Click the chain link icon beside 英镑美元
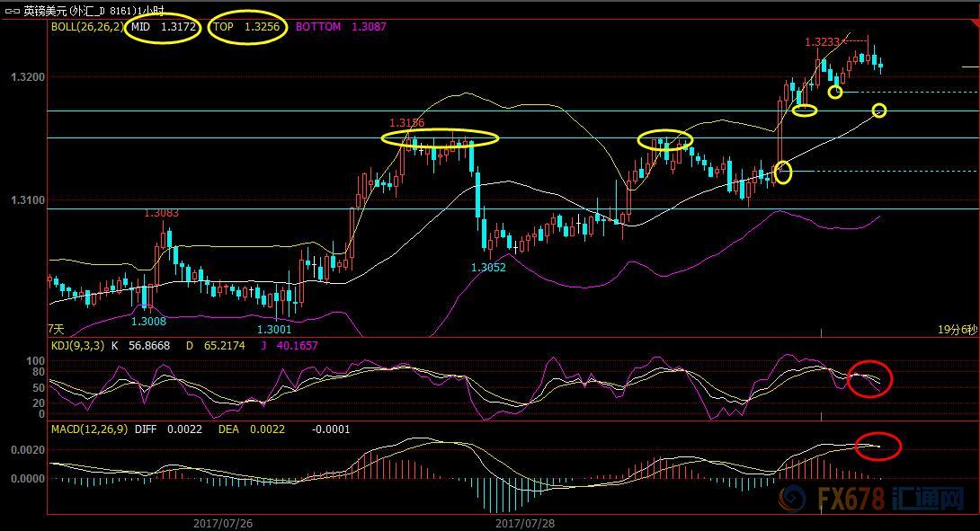 point(13,10)
